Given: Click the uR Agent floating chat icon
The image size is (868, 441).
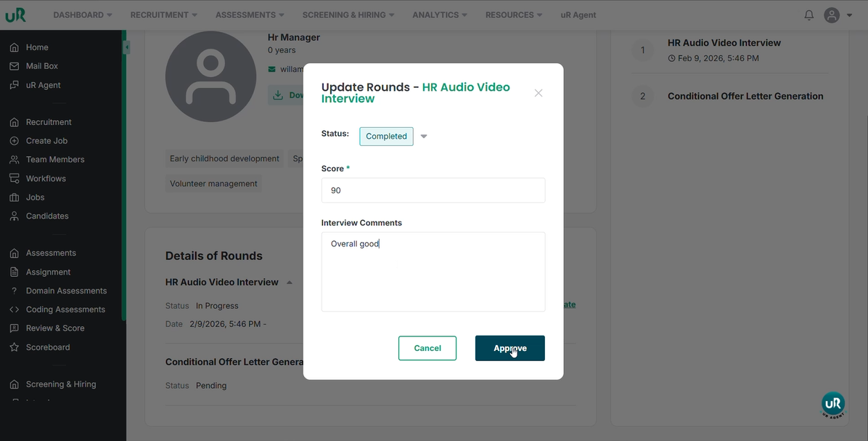Looking at the screenshot, I should tap(832, 404).
